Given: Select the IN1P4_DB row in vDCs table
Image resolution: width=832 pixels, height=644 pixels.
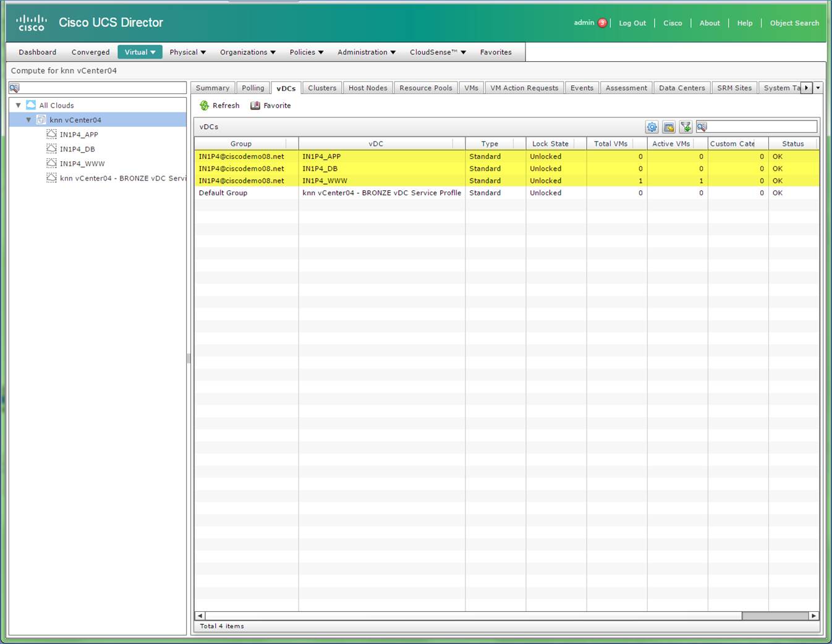Looking at the screenshot, I should (507, 169).
